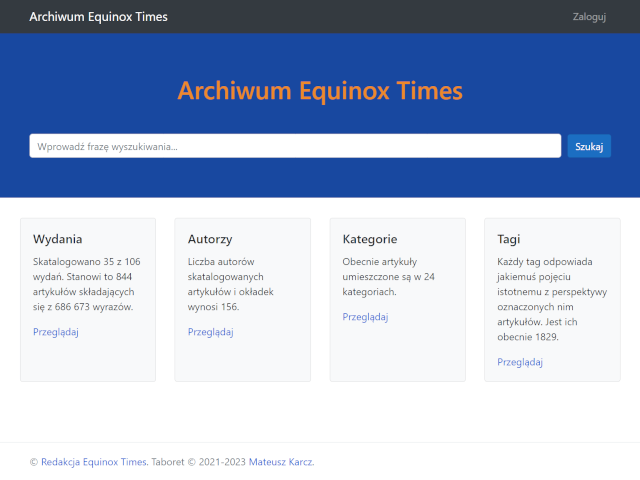Click the Wydania card heading
Image resolution: width=640 pixels, height=480 pixels.
(x=58, y=239)
